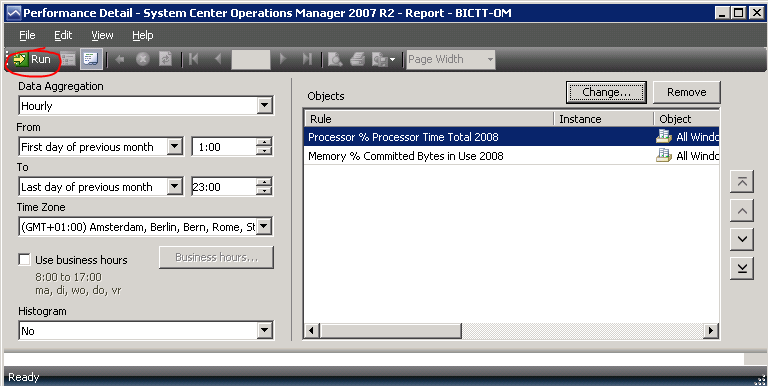768x386 pixels.
Task: Move selected rule down one position
Action: click(742, 240)
